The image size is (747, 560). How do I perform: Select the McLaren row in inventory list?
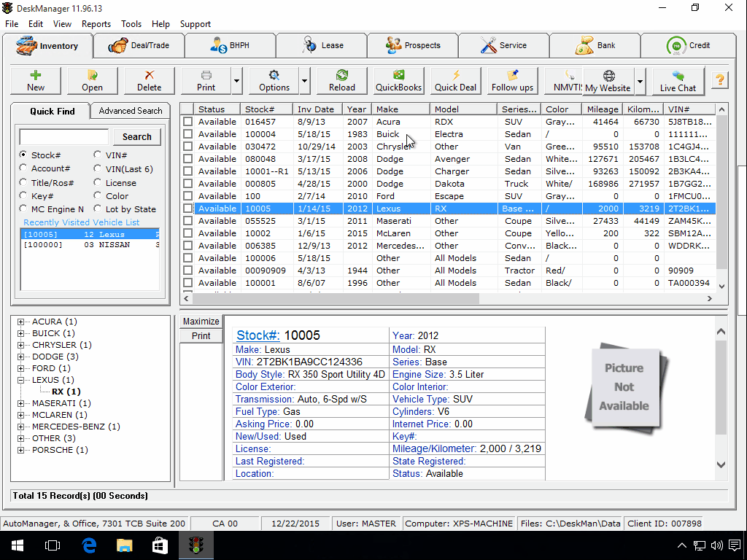point(448,233)
